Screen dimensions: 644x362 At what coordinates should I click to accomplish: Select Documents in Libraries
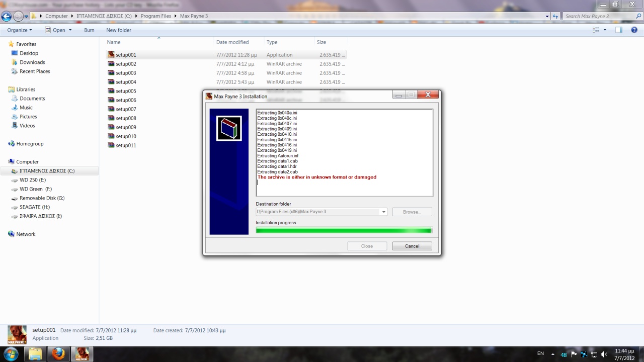pos(32,99)
